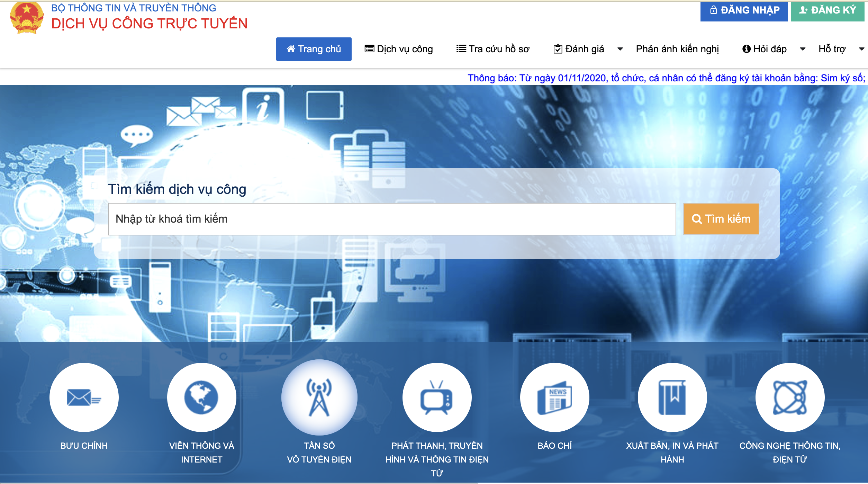Open Phát thanh truyền hình TV icon

[437, 397]
